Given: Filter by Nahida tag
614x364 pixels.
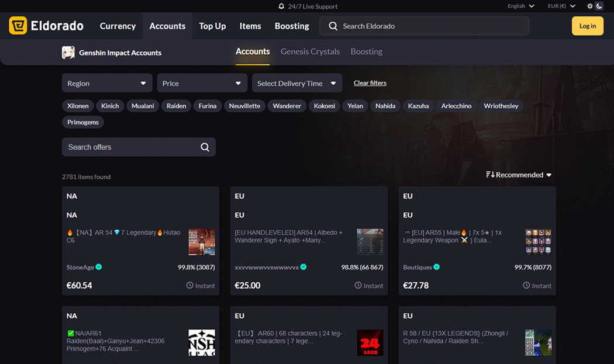Looking at the screenshot, I should 385,106.
